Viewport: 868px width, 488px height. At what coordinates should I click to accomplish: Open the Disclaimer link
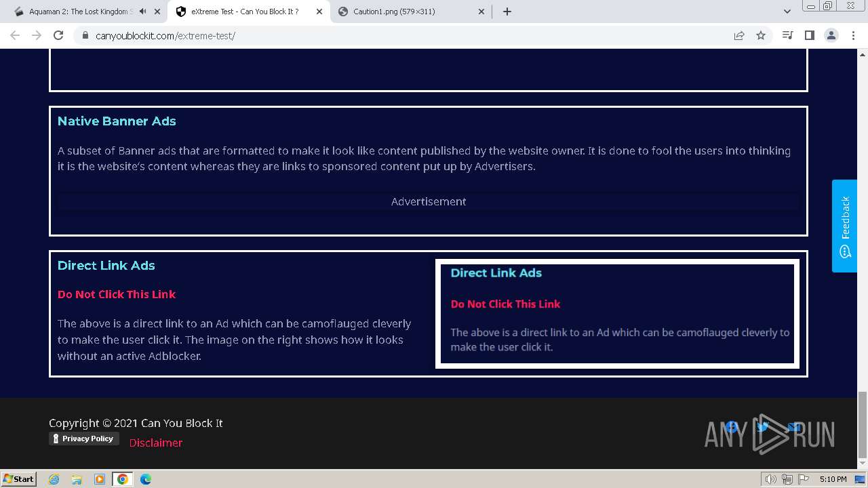point(156,443)
